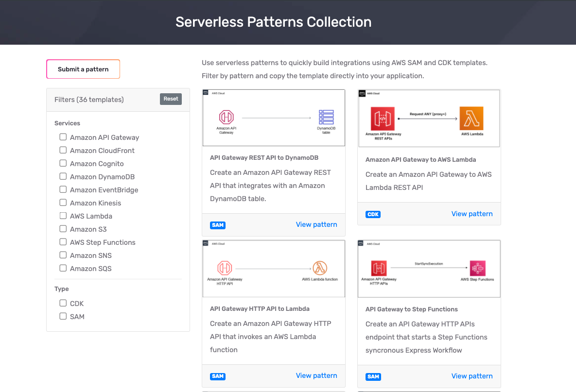
Task: View pattern for API Gateway HTTP API to Lambda
Action: (316, 375)
